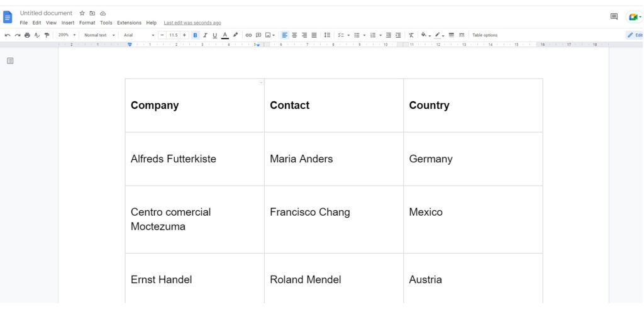
Task: Click the font size field
Action: (x=174, y=35)
